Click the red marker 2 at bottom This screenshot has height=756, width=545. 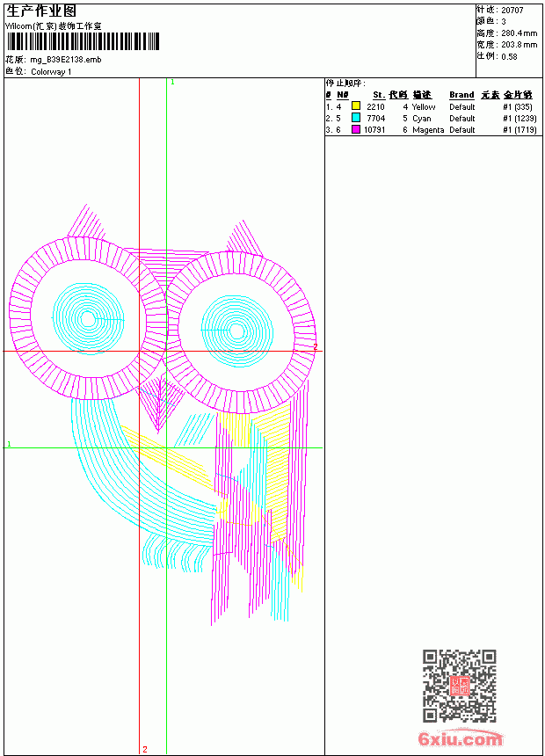[145, 749]
